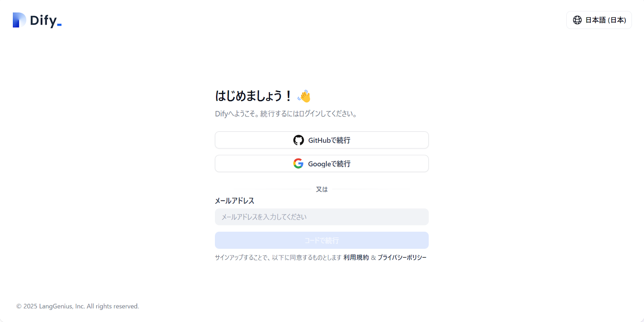The height and width of the screenshot is (322, 644).
Task: Sign in using the Googleで続行 button
Action: coord(322,164)
